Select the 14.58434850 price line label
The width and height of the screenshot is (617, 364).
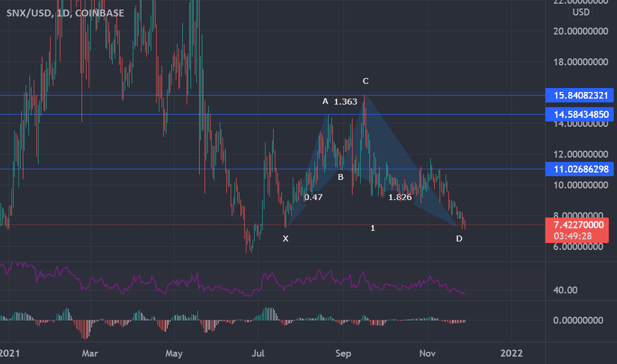click(x=579, y=114)
